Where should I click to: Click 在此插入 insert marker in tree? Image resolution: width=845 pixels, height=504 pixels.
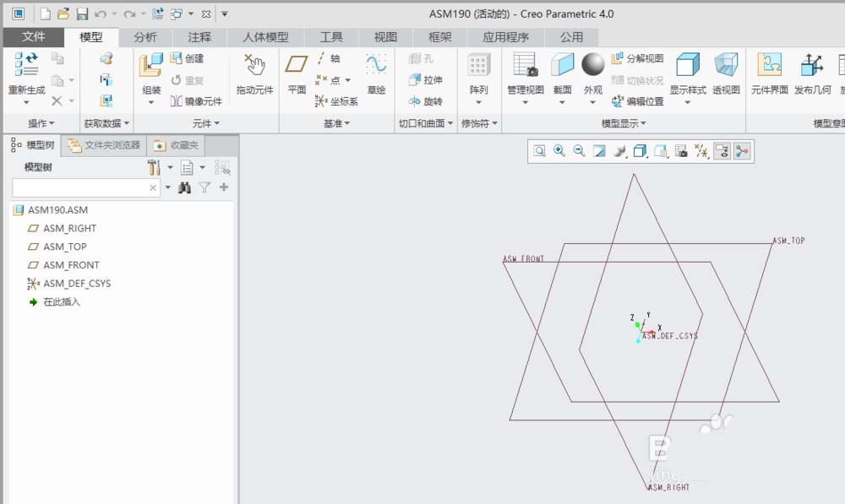(x=54, y=301)
